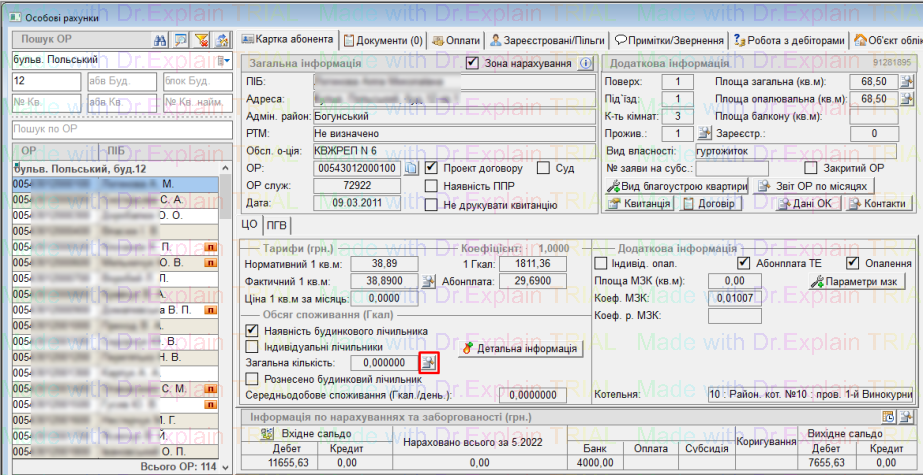
Task: Toggle the Суд checkbox
Action: coord(543,168)
